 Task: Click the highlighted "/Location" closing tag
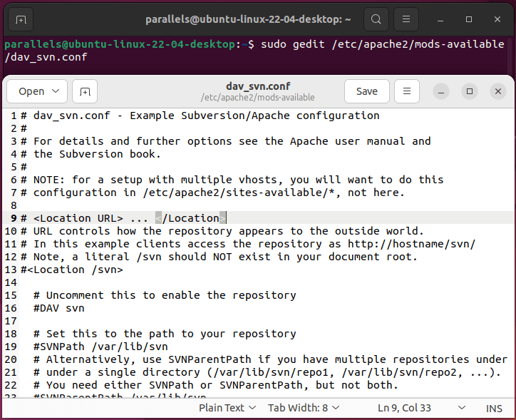coord(191,218)
